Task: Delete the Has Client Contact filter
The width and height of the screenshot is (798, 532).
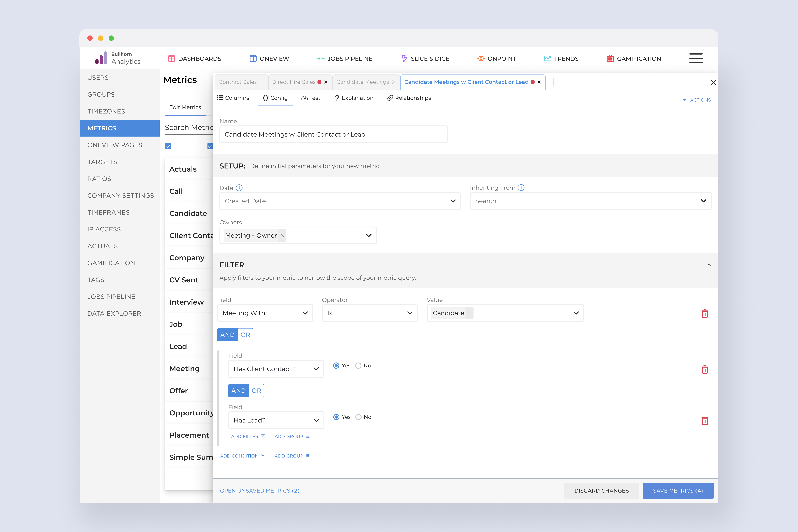Action: [x=705, y=369]
